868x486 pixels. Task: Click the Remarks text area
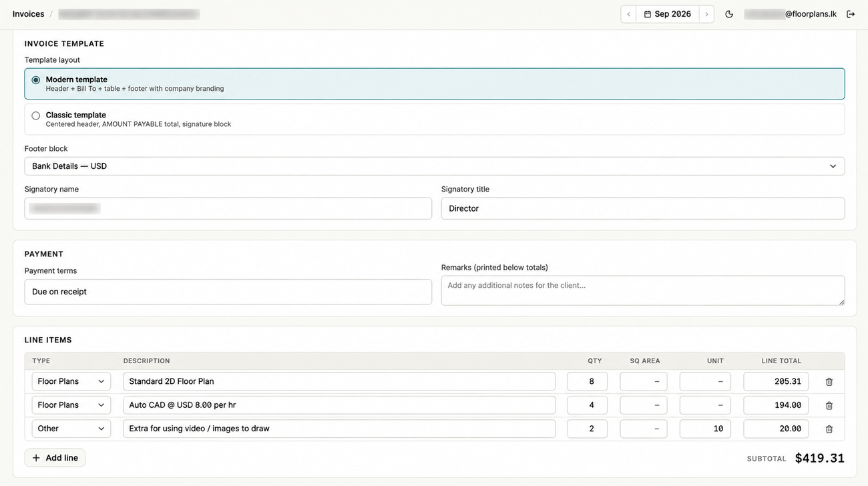point(643,290)
